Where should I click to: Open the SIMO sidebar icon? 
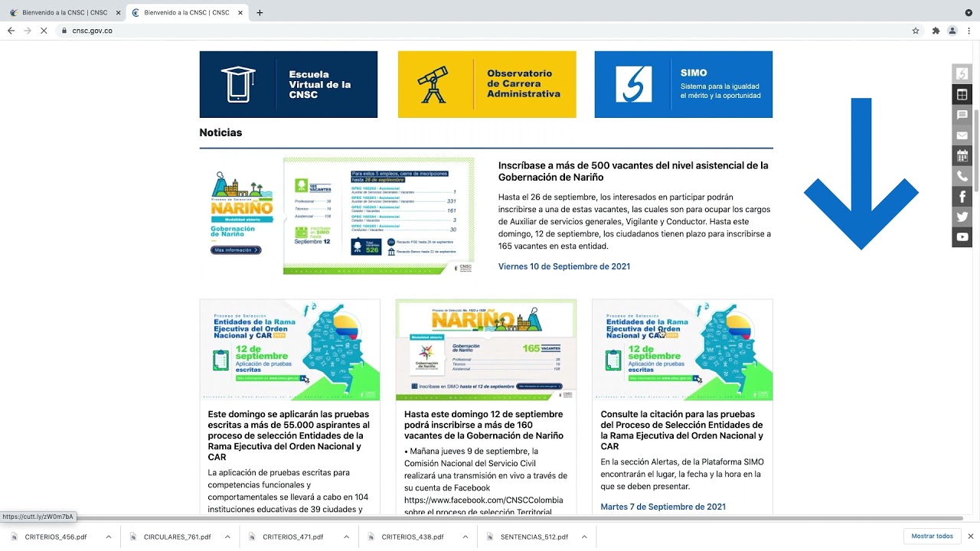(x=962, y=74)
